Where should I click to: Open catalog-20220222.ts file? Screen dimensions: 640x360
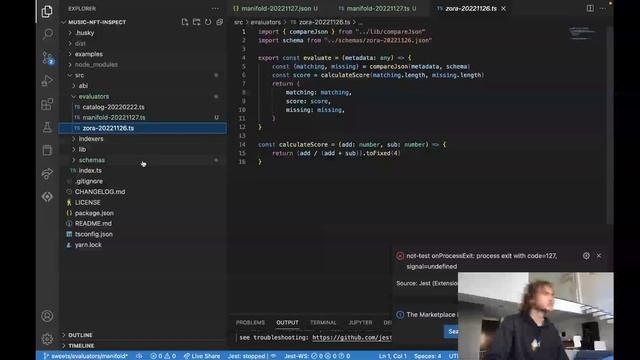pyautogui.click(x=113, y=107)
